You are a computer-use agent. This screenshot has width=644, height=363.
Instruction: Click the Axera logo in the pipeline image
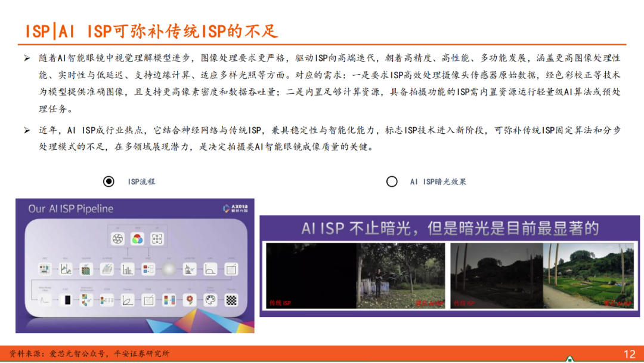tap(236, 208)
